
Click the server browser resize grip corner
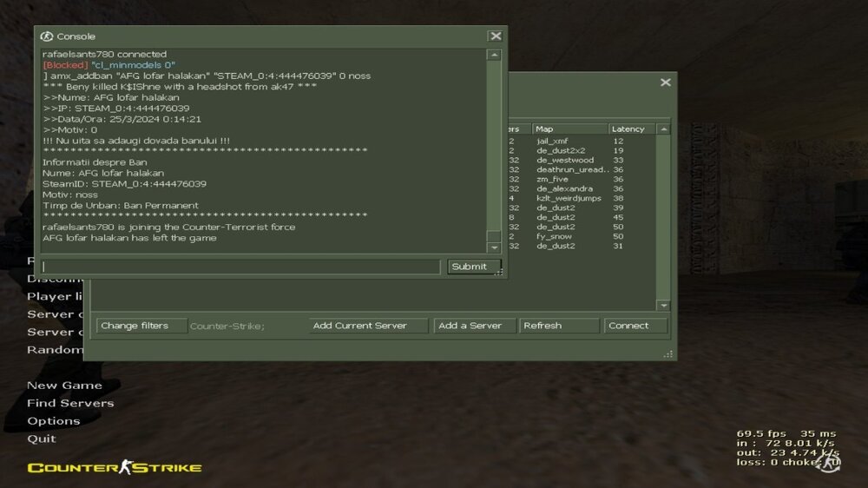pyautogui.click(x=668, y=354)
